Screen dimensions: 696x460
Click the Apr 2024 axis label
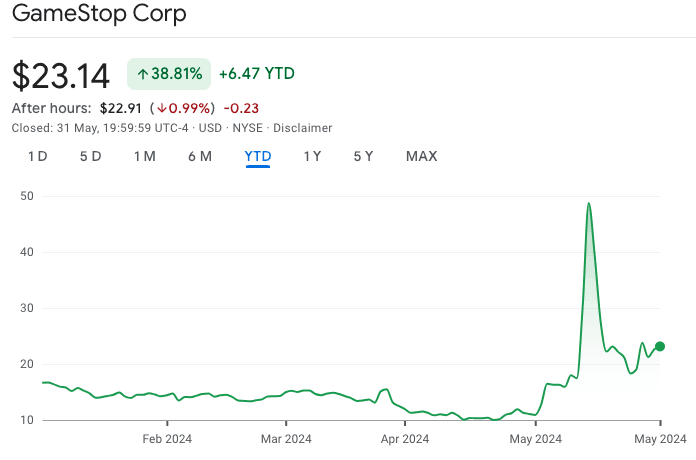click(x=404, y=438)
